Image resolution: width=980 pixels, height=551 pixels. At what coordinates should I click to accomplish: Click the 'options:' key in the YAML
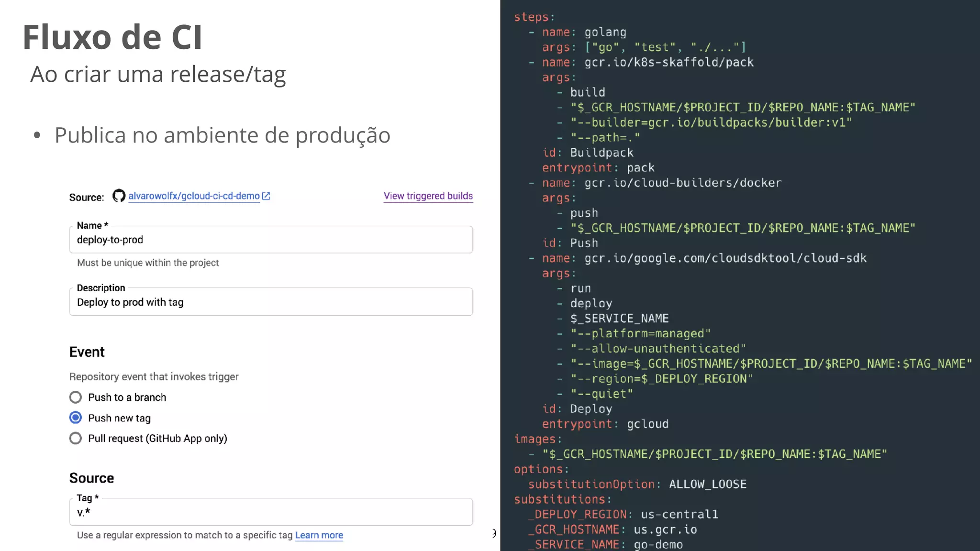point(541,469)
